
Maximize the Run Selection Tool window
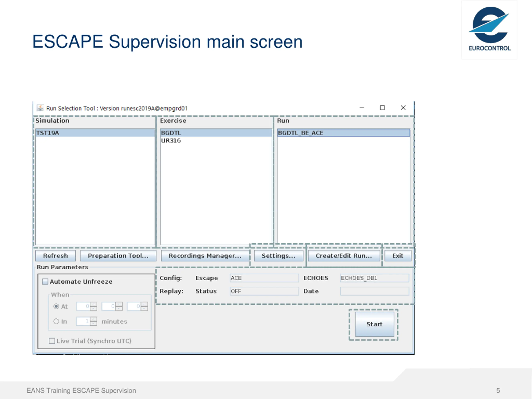382,108
